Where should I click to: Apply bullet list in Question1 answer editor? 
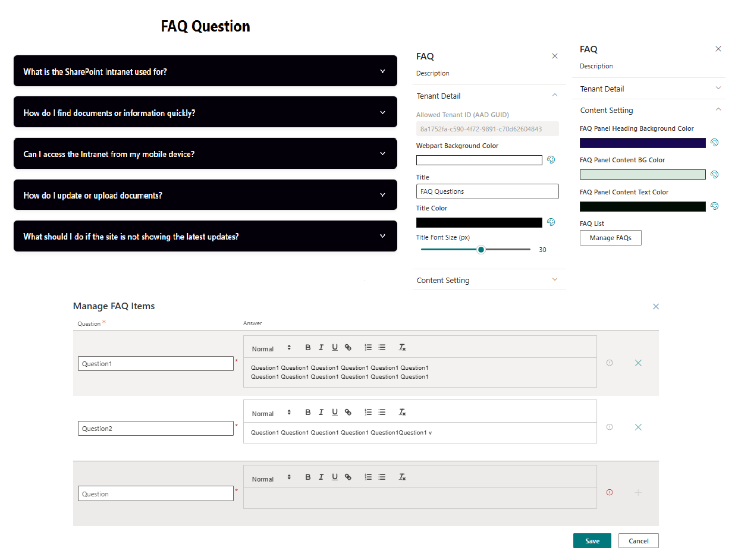382,348
